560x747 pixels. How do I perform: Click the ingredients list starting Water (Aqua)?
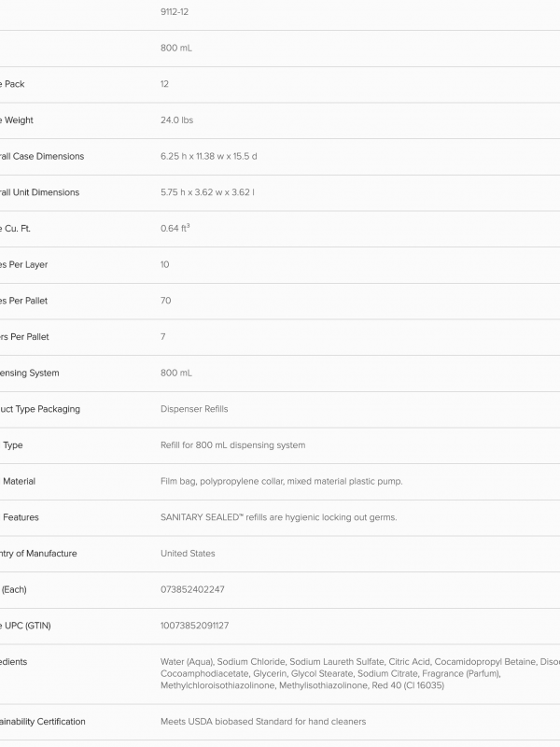click(360, 673)
